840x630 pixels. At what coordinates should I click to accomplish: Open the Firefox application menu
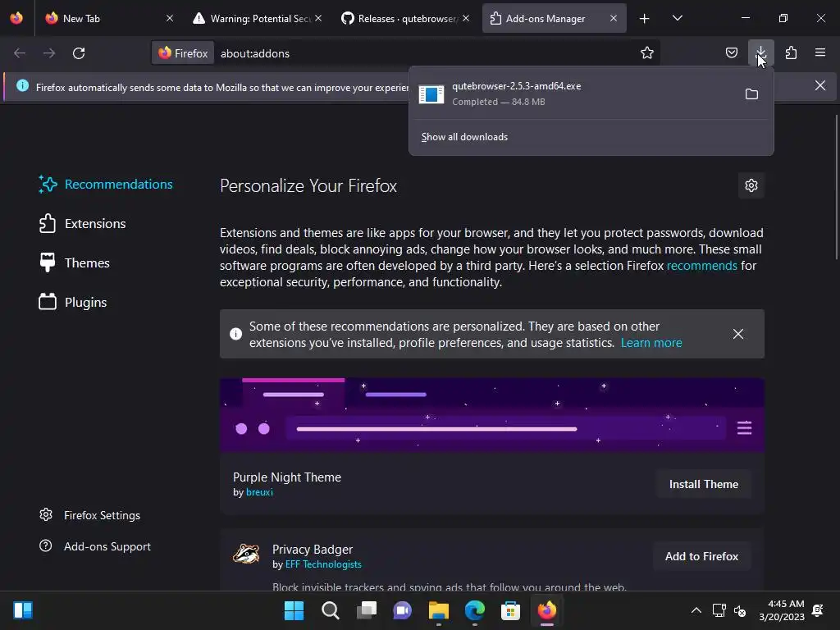[820, 53]
